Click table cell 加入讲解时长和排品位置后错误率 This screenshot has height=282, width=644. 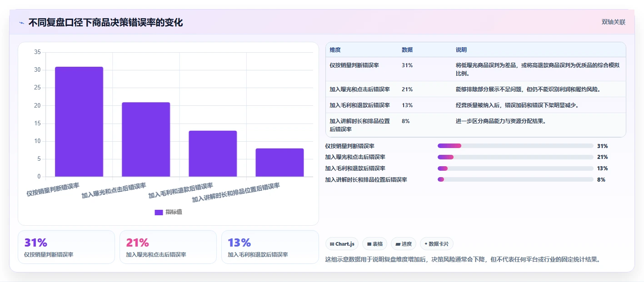coord(360,125)
